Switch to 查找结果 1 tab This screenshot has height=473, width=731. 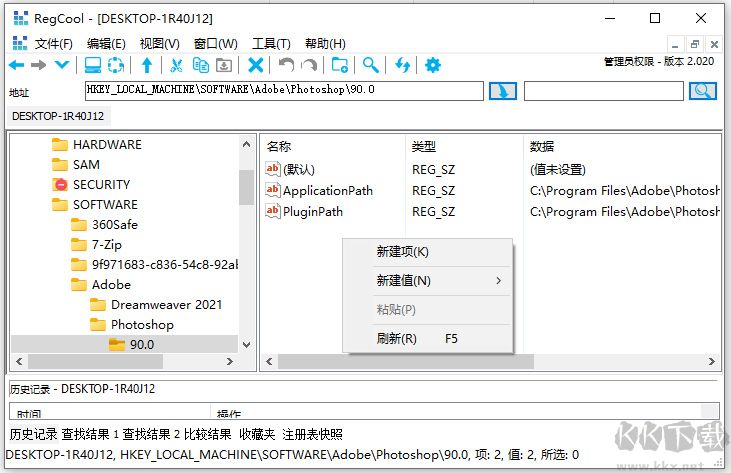[x=90, y=435]
